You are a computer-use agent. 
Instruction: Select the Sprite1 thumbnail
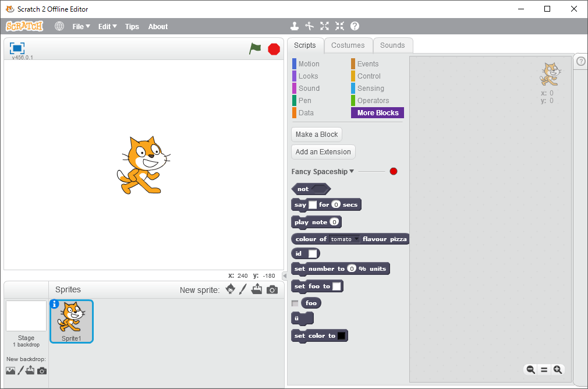tap(71, 321)
